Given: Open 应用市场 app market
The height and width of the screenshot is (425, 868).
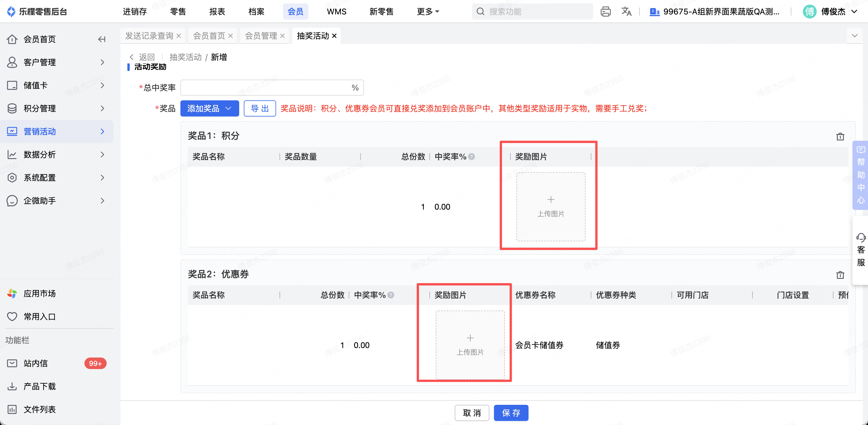Looking at the screenshot, I should [39, 294].
